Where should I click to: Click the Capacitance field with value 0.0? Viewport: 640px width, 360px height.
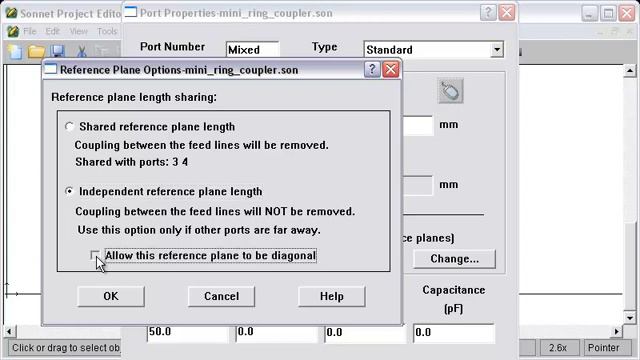point(453,333)
